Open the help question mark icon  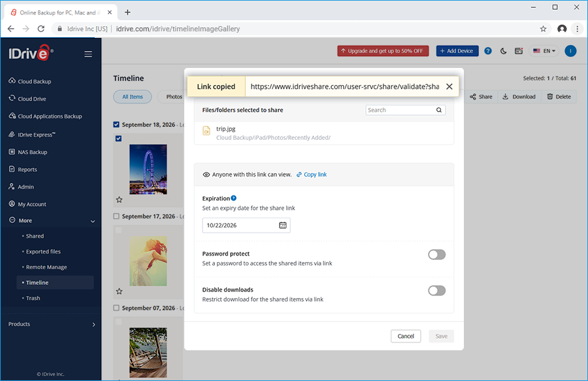pos(488,51)
